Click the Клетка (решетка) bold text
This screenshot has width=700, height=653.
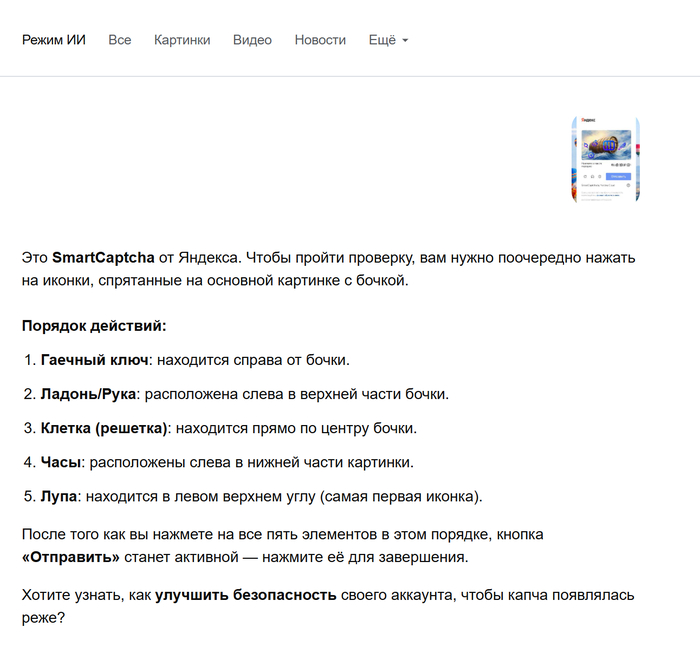coord(103,428)
